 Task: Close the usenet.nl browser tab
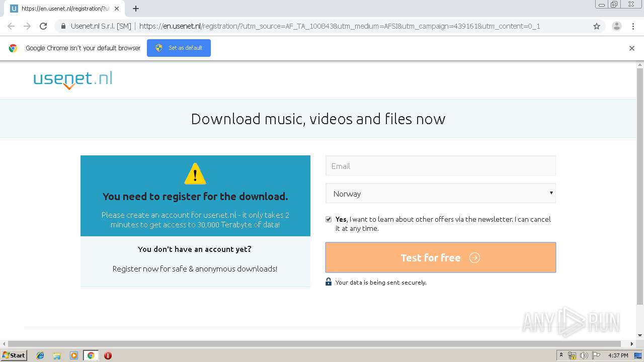tap(117, 9)
